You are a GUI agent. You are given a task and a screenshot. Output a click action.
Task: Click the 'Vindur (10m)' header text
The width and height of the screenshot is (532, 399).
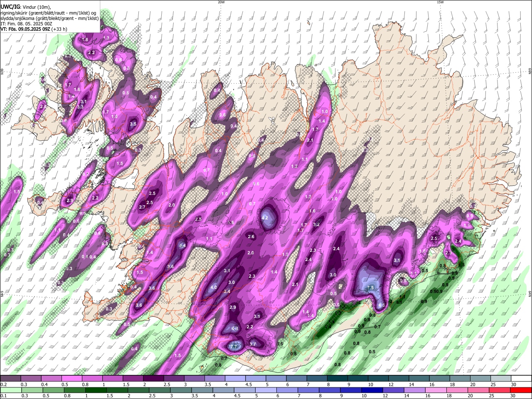[x=37, y=7]
